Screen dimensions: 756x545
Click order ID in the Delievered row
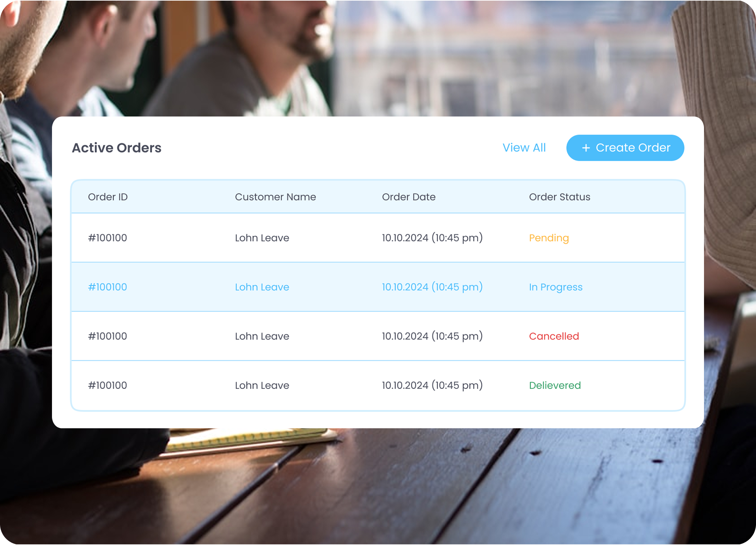[107, 385]
